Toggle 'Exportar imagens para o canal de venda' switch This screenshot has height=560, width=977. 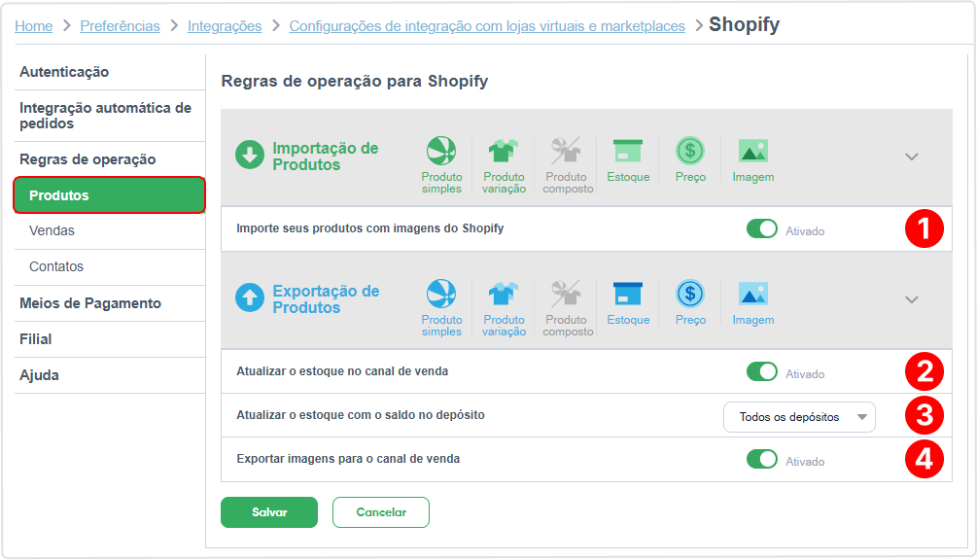[762, 460]
